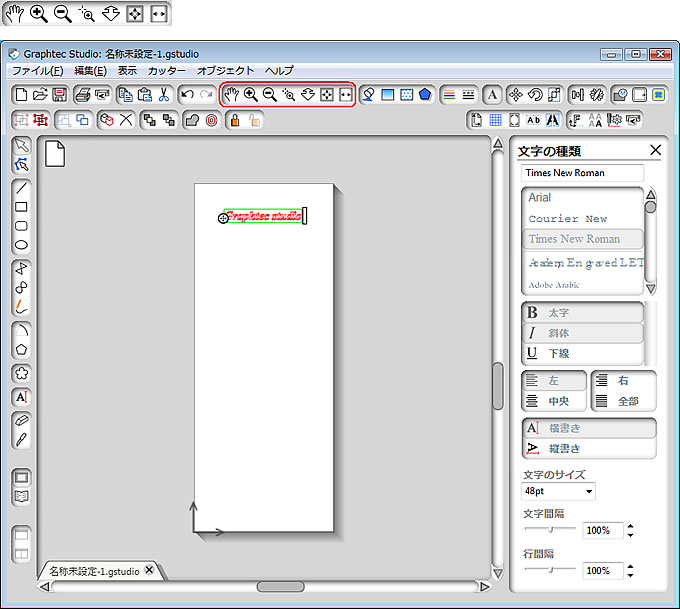Viewport: 680px width, 609px height.
Task: Open the ファイル(F) menu
Action: [x=37, y=71]
